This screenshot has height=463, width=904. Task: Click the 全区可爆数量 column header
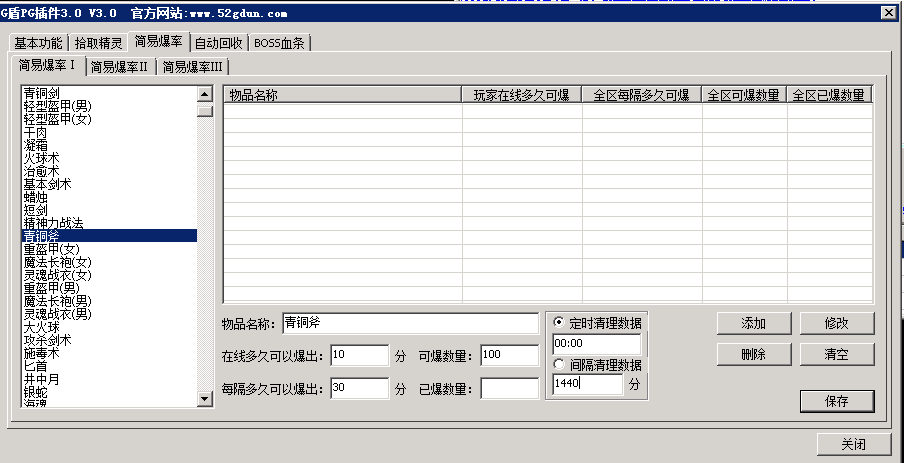744,95
